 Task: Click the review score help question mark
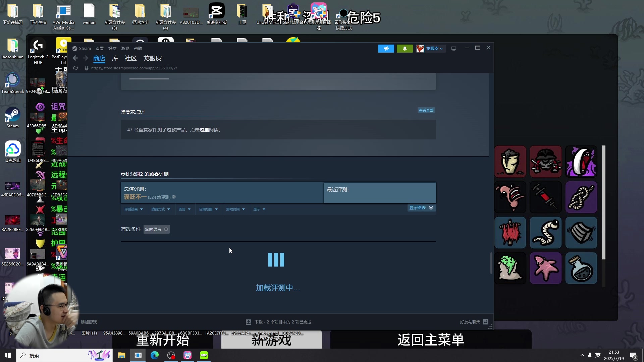[x=174, y=197]
